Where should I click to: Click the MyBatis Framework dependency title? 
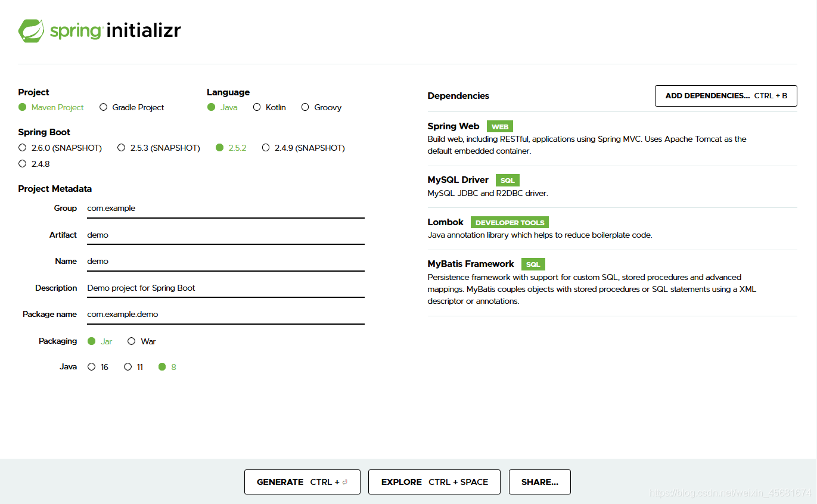pyautogui.click(x=471, y=264)
